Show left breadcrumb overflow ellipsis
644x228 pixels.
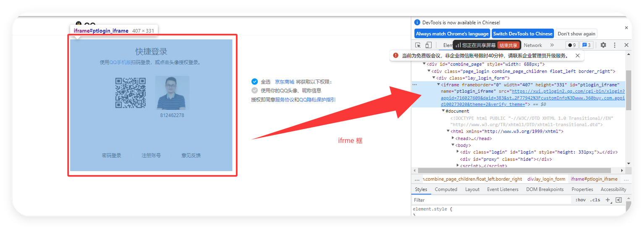tap(417, 179)
